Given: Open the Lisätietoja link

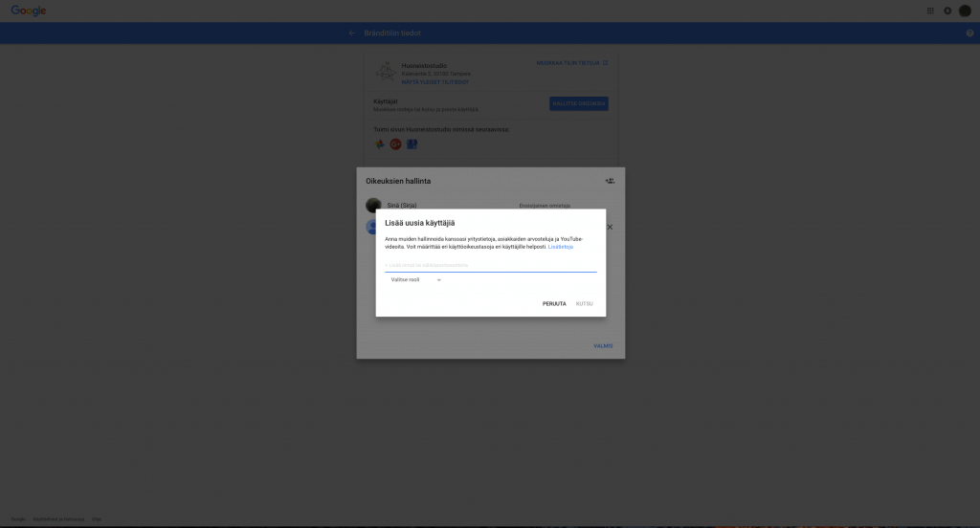Looking at the screenshot, I should click(x=561, y=247).
